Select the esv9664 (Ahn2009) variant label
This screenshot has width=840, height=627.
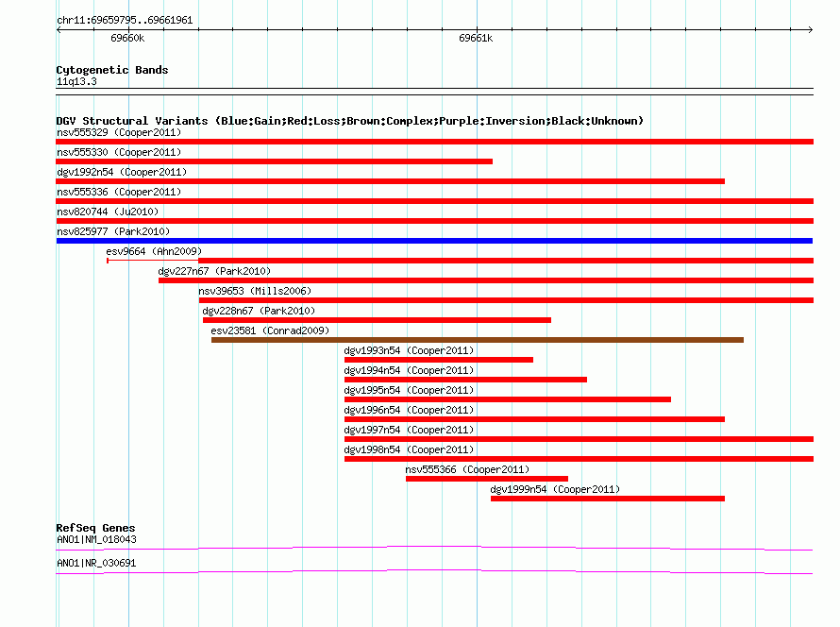154,251
